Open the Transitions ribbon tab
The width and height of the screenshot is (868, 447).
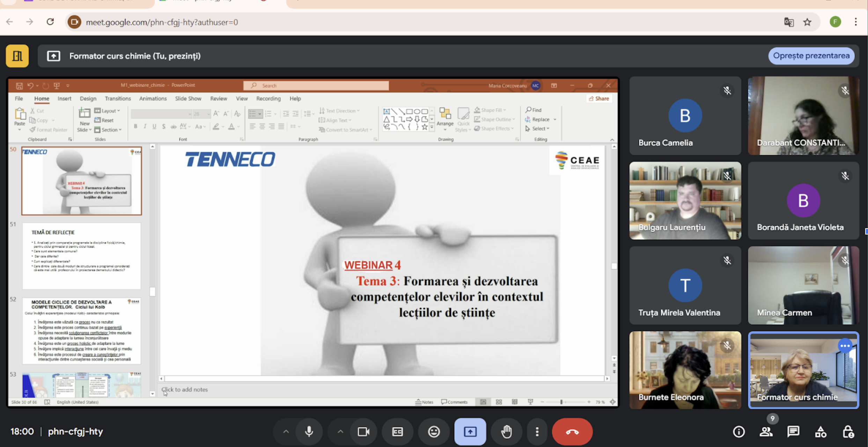point(118,99)
